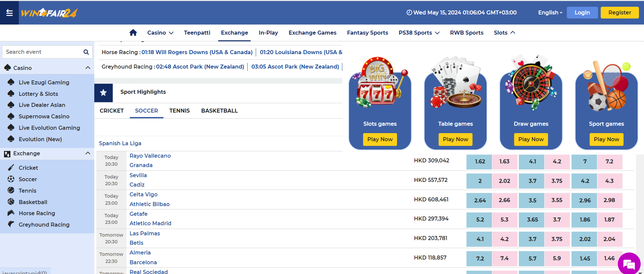Viewport: 644px width, 274px height.
Task: Play Now under Slots games
Action: tap(380, 139)
